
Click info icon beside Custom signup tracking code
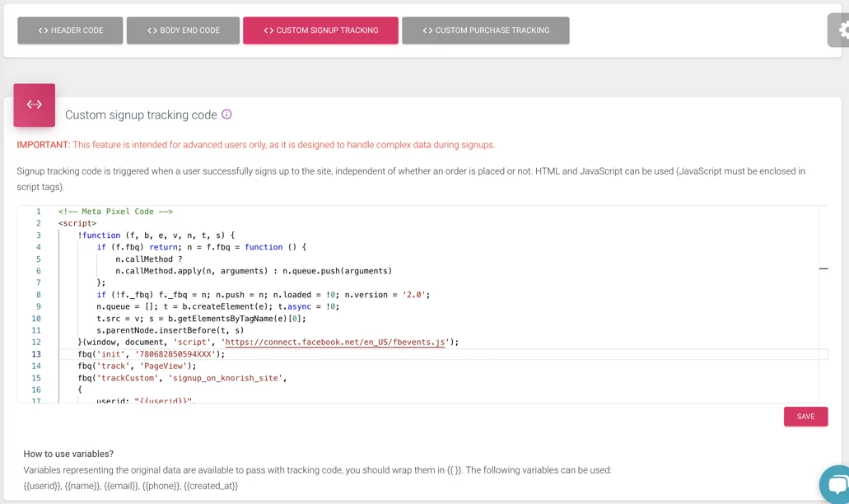pos(226,114)
